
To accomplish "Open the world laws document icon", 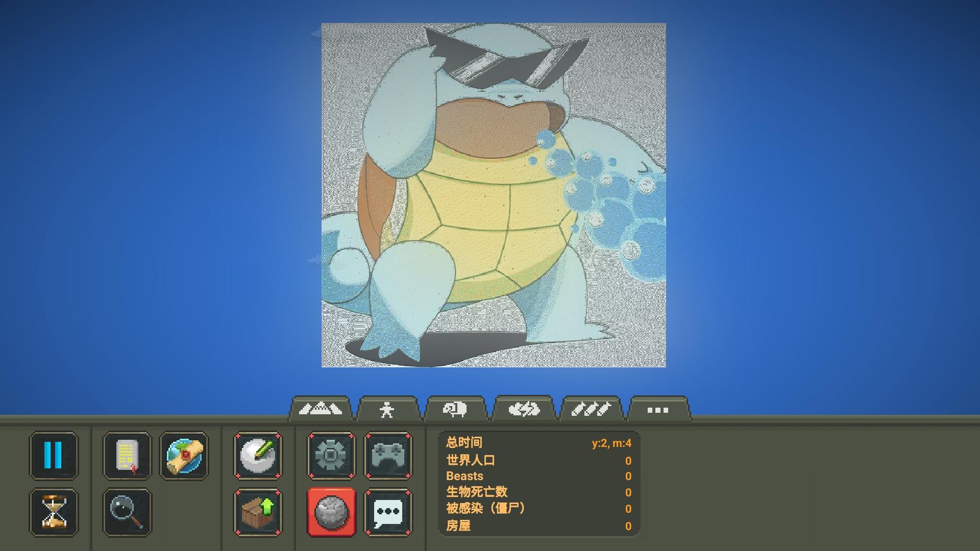I will pos(127,456).
